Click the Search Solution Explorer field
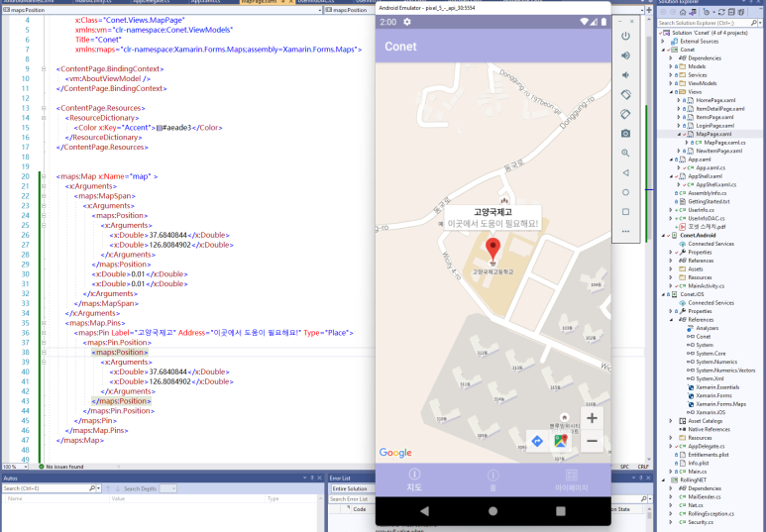Screen dimensions: 766x532 704,23
